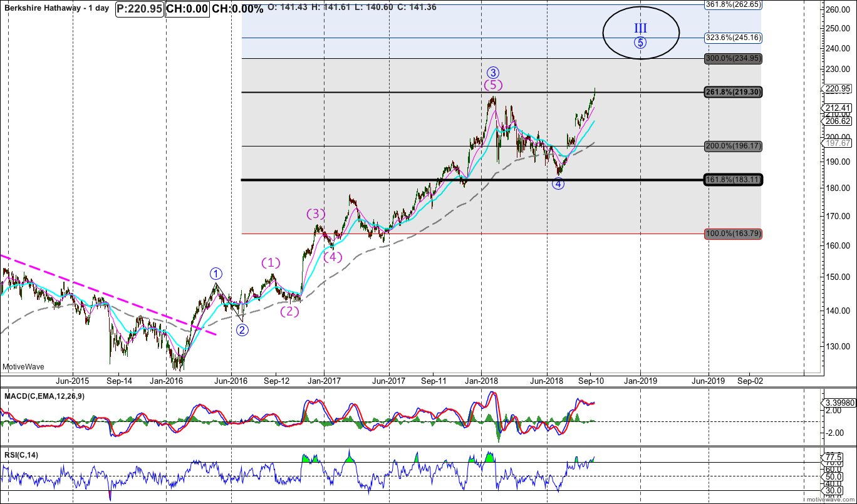The image size is (857, 504).
Task: Select the Sep-14 date axis label
Action: tap(118, 379)
